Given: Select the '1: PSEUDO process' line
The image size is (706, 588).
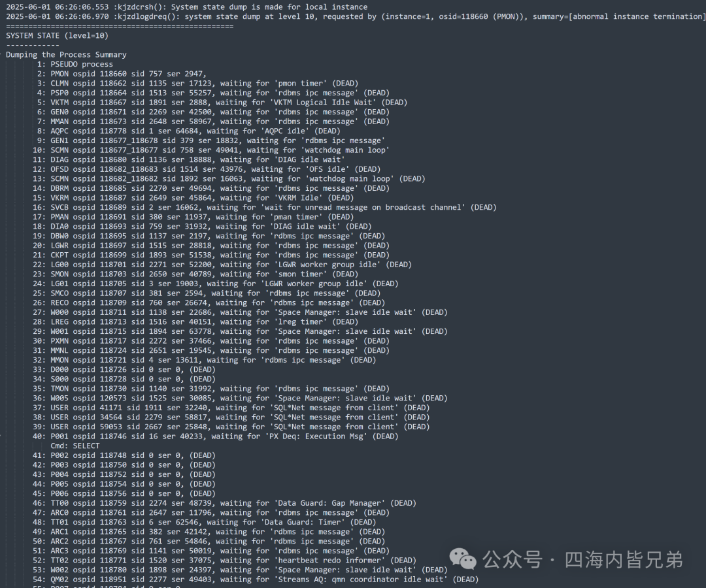Looking at the screenshot, I should point(75,64).
